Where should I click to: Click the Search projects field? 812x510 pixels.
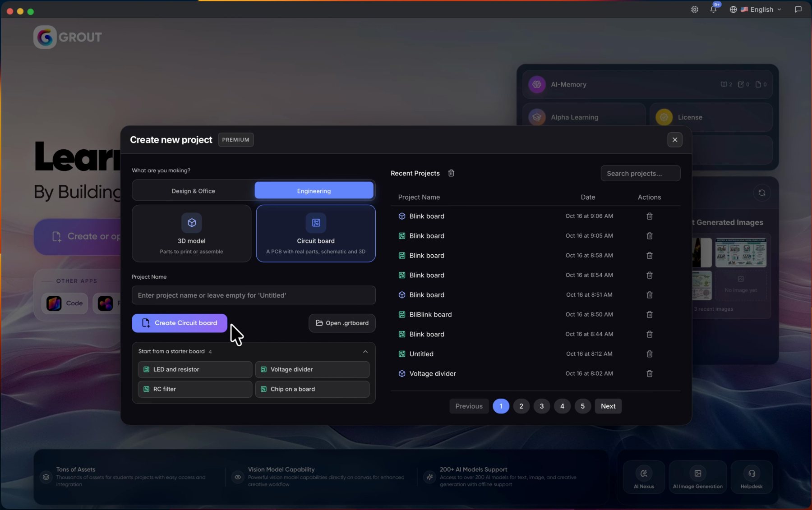click(x=640, y=173)
